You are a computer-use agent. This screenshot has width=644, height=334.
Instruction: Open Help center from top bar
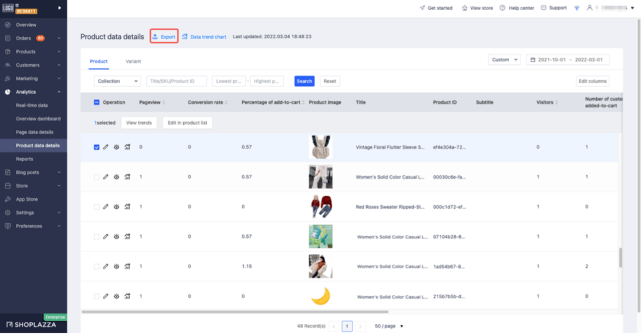tap(517, 8)
